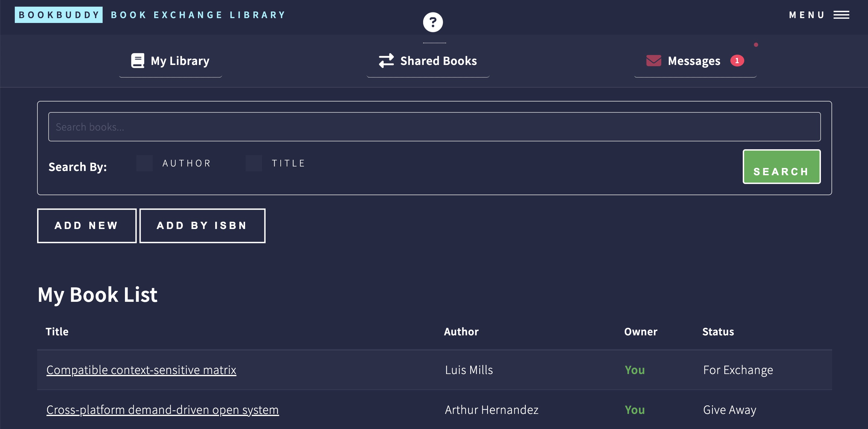
Task: Switch to the Shared Books tab
Action: coord(438,61)
